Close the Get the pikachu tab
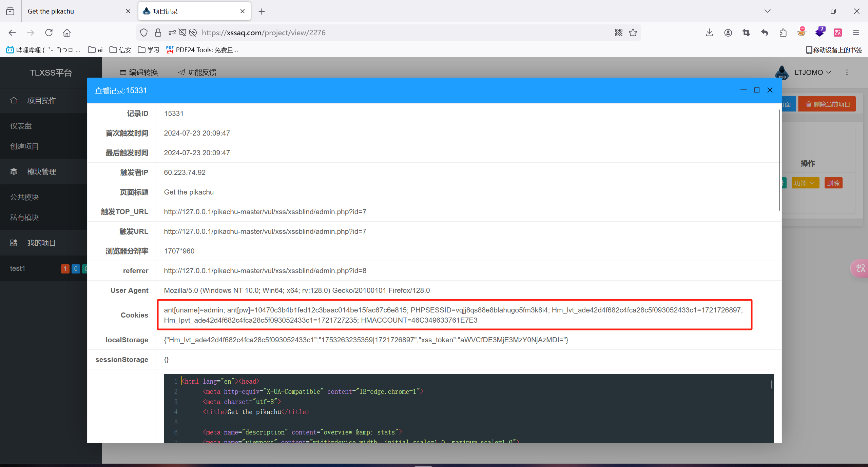 point(128,11)
